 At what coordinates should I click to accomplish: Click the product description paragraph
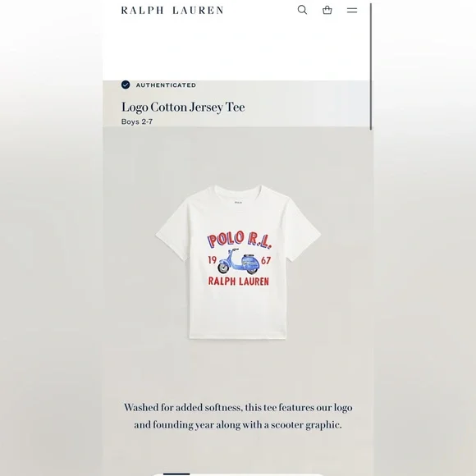tap(238, 416)
